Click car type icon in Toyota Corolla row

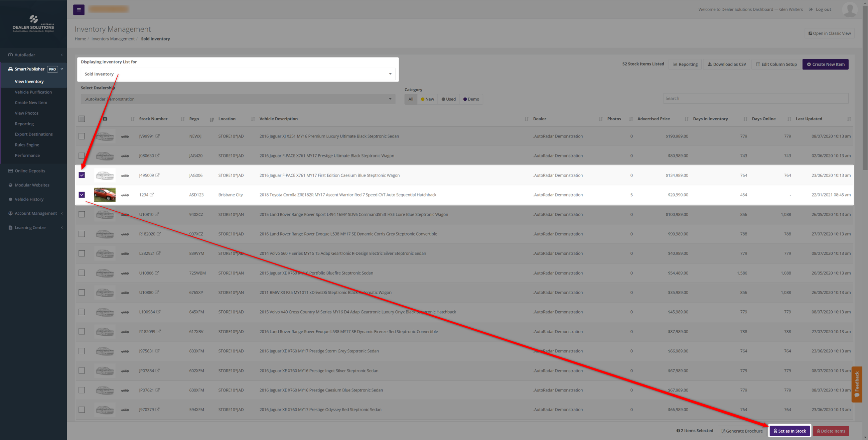tap(125, 195)
